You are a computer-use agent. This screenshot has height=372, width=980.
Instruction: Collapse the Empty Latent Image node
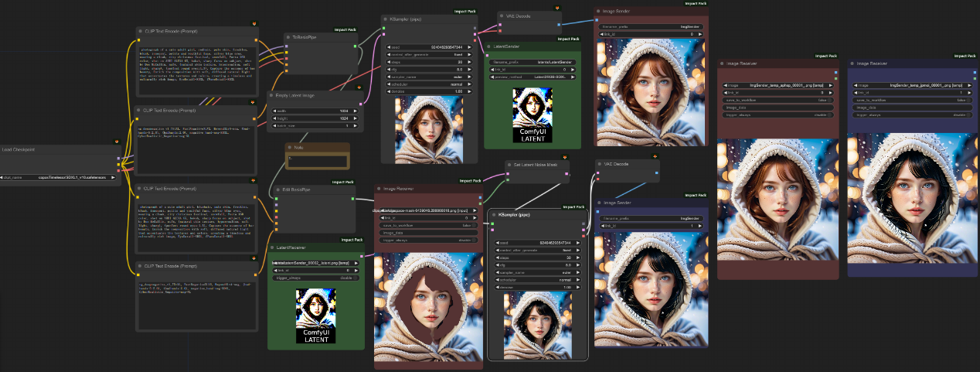[x=273, y=96]
